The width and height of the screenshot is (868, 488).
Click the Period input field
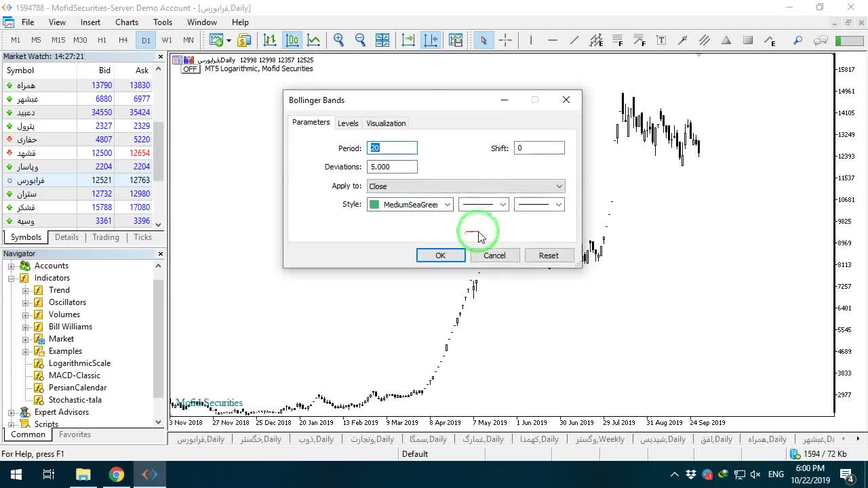(x=392, y=148)
